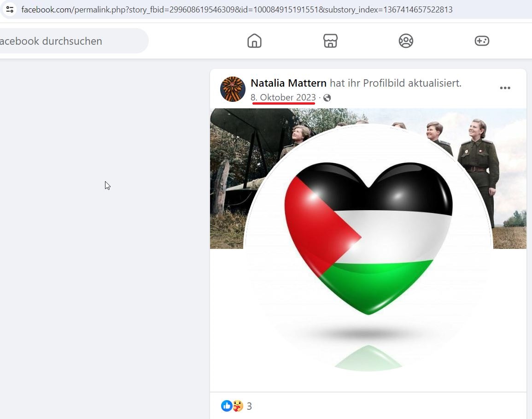
Task: Click the blue Like reaction icon
Action: click(226, 406)
